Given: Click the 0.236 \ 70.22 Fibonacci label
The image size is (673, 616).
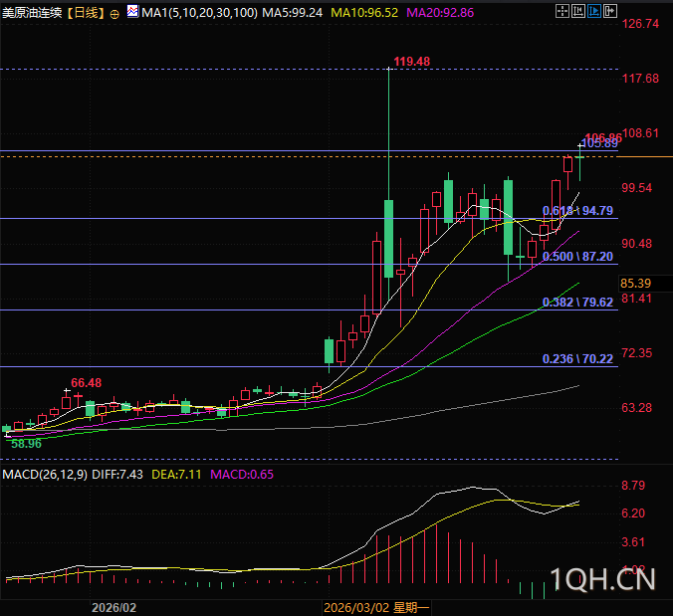Looking at the screenshot, I should tap(577, 359).
